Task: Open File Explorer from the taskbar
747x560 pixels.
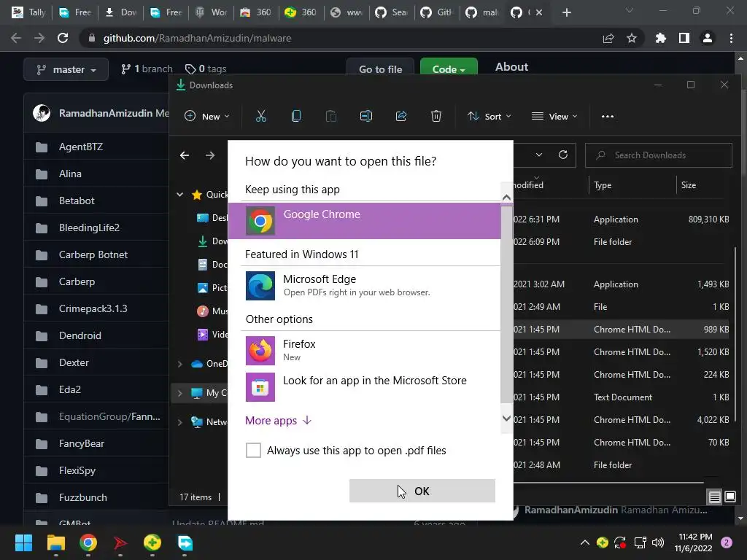Action: tap(55, 542)
